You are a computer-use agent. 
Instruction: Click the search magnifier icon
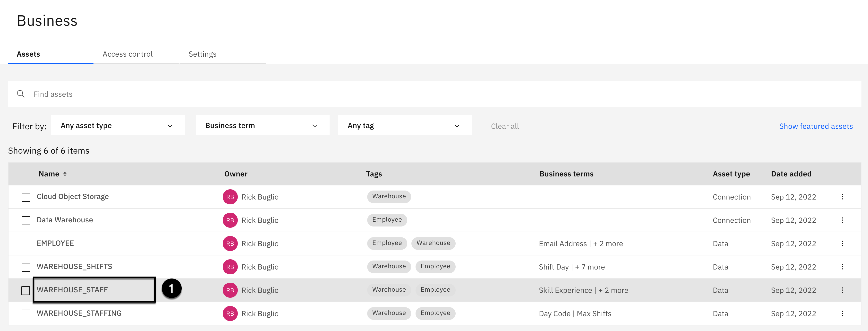(21, 94)
